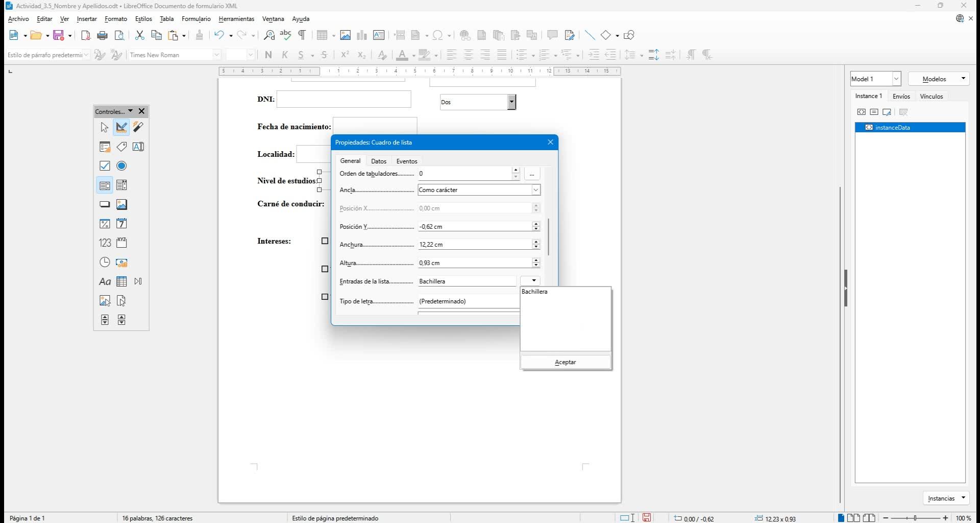Open the Entradas de la lista dropdown arrow
Viewport: 980px width, 523px height.
pyautogui.click(x=533, y=281)
